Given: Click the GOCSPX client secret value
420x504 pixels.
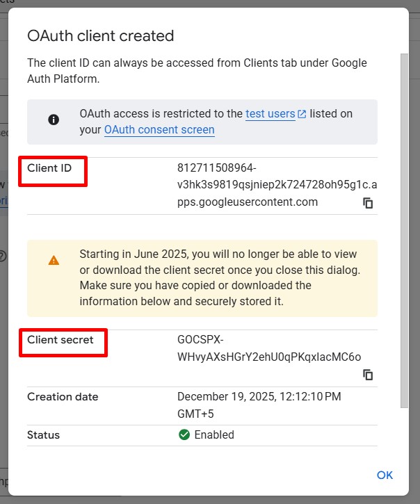Looking at the screenshot, I should pos(268,349).
